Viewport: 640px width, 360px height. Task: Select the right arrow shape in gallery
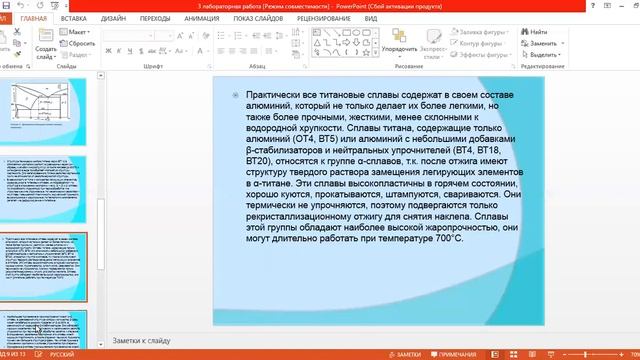347,42
